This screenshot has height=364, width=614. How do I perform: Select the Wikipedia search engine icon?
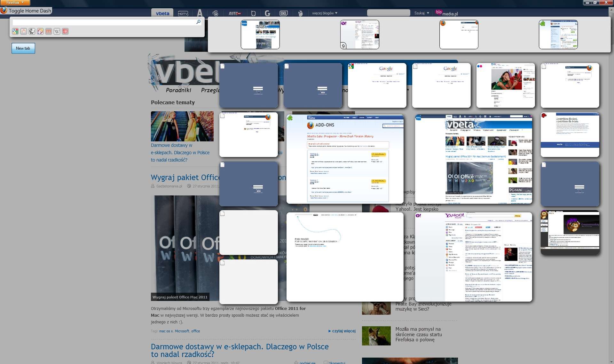click(x=57, y=31)
